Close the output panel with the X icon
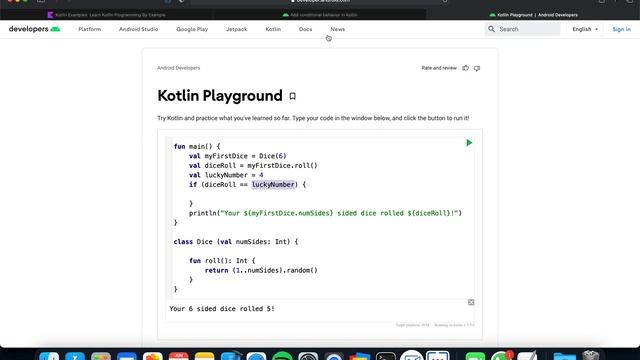Image resolution: width=640 pixels, height=360 pixels. pos(471,302)
